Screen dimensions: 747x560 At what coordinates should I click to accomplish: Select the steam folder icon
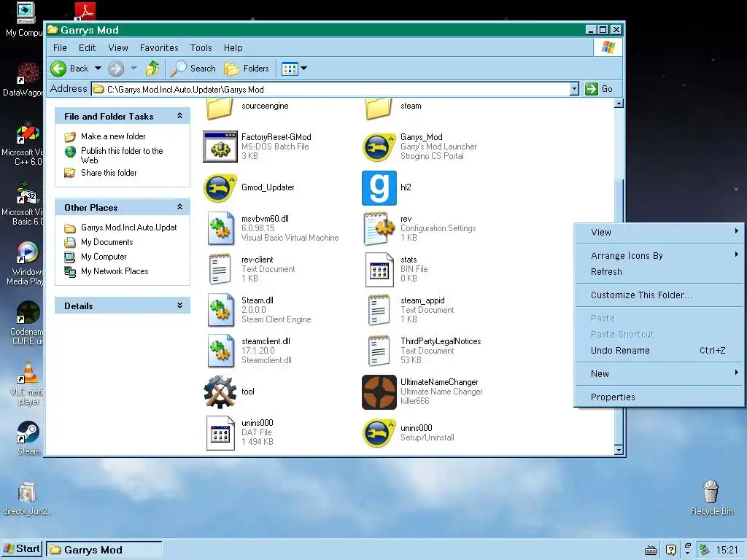pos(379,109)
